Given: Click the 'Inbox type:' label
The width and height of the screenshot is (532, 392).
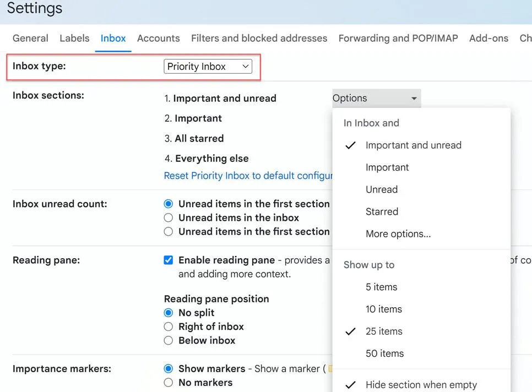Looking at the screenshot, I should pyautogui.click(x=39, y=66).
